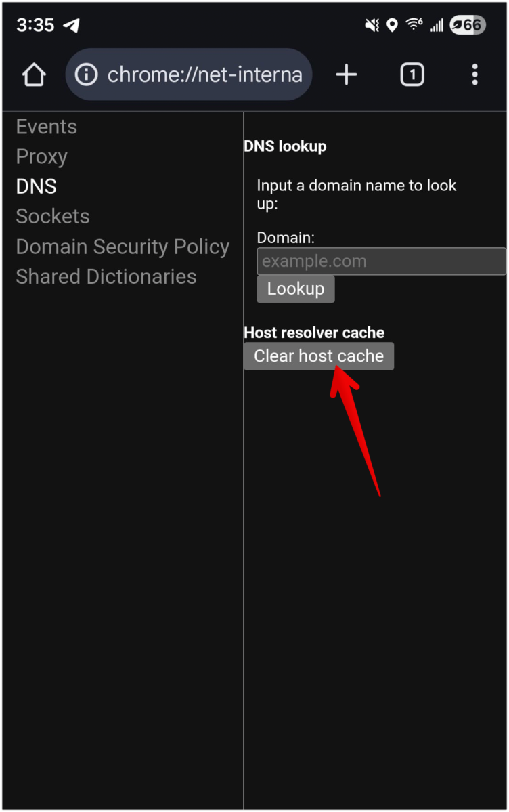Click the 'Input a domain name to look up:' text
The image size is (509, 812).
click(356, 194)
